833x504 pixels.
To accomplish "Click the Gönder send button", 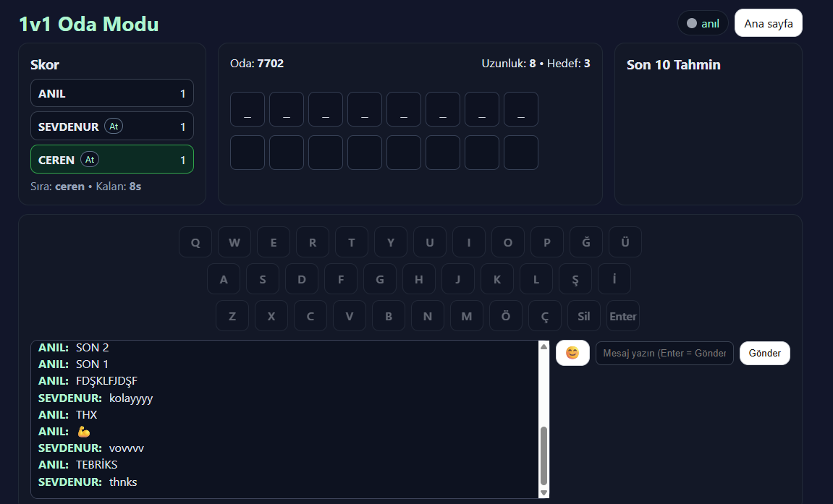I will tap(764, 354).
